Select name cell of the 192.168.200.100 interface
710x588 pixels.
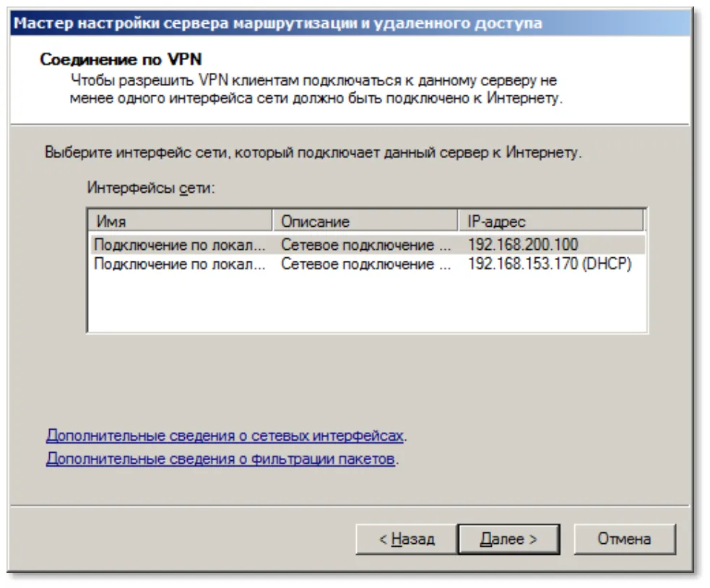coord(180,245)
